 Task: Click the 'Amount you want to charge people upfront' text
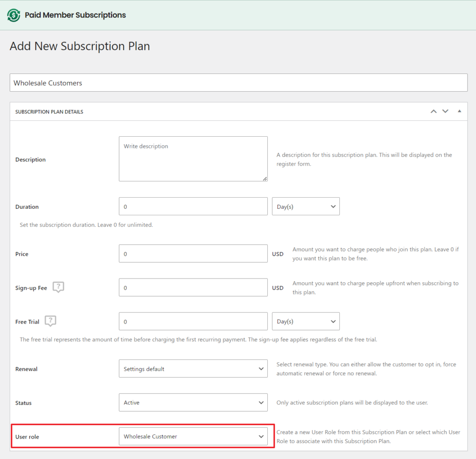coord(376,288)
